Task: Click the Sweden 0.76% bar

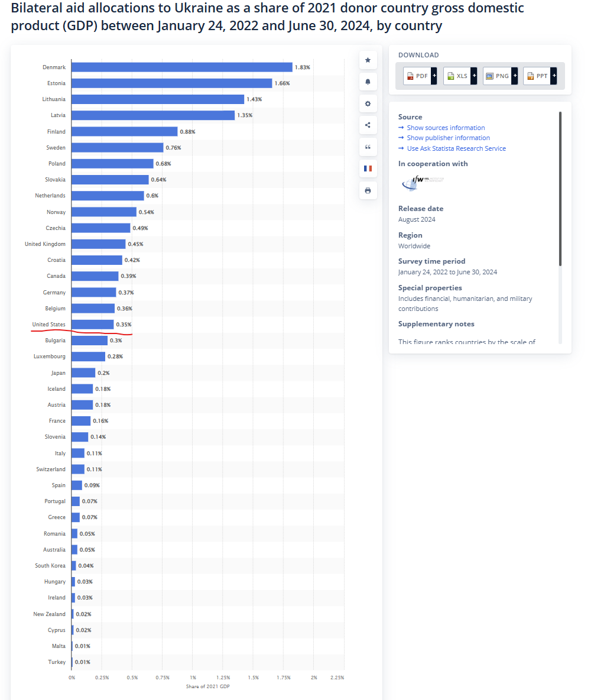Action: pyautogui.click(x=118, y=147)
